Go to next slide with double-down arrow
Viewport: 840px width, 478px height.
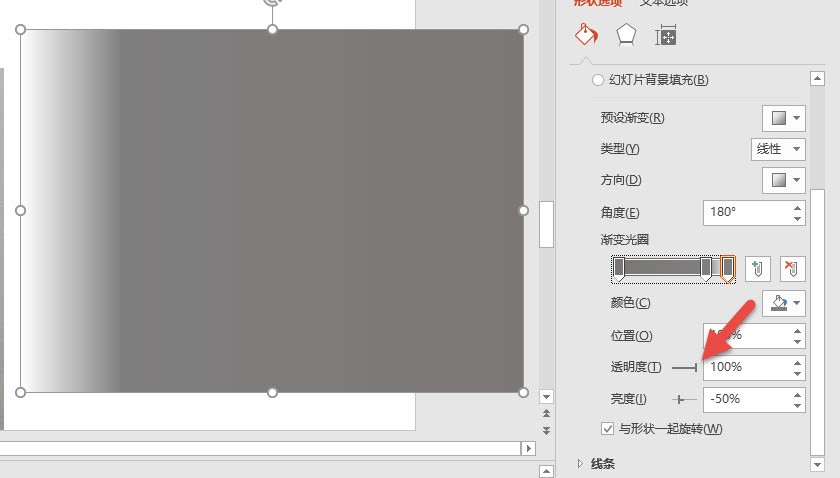(546, 430)
